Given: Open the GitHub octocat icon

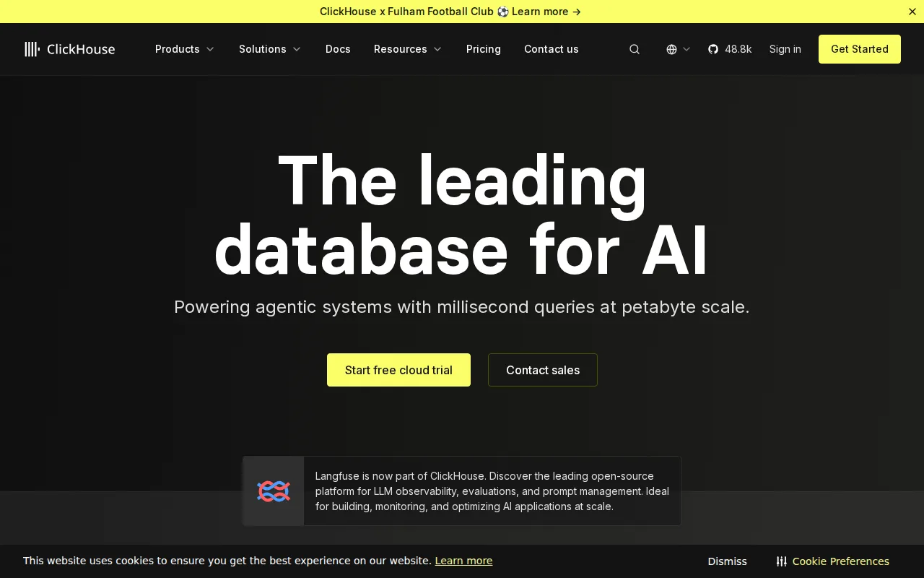Looking at the screenshot, I should click(713, 49).
